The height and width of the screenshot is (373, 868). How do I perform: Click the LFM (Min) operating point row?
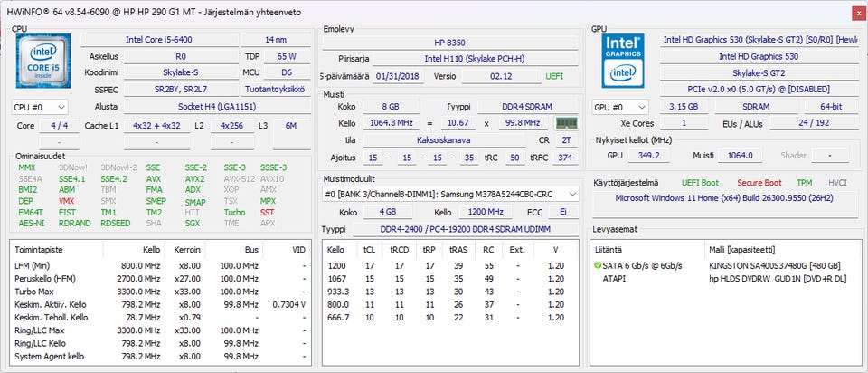[160, 265]
